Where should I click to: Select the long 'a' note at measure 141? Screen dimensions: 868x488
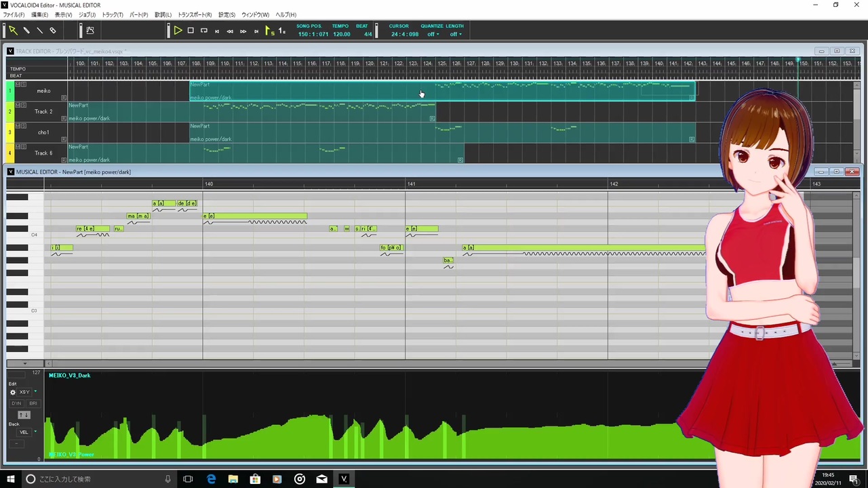click(x=585, y=247)
